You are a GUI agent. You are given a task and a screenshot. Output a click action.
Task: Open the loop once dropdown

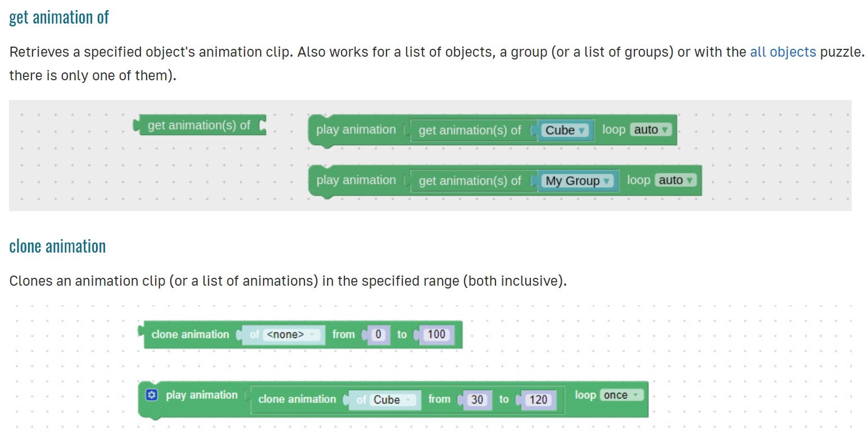click(x=621, y=395)
